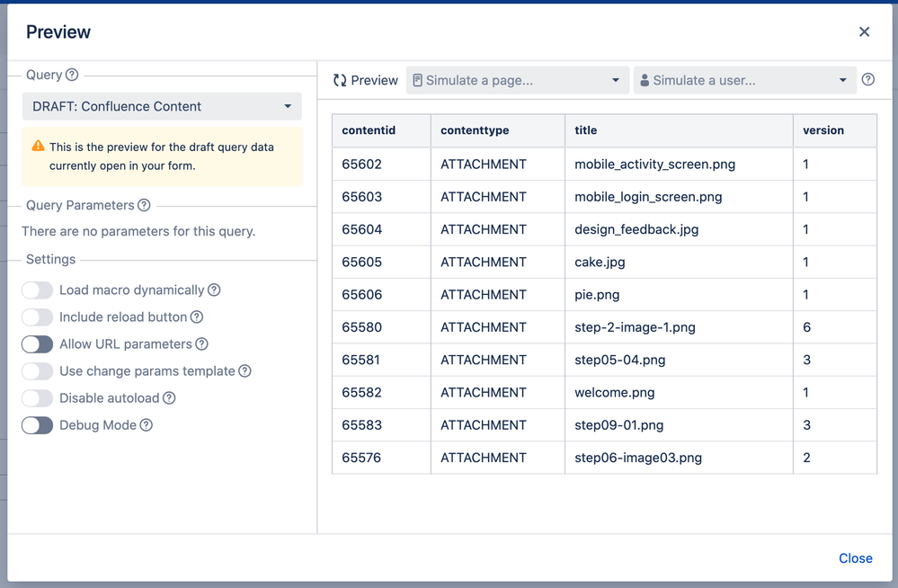Screen dimensions: 898x588
Task: Click contentid 65580 cell
Action: coord(381,328)
